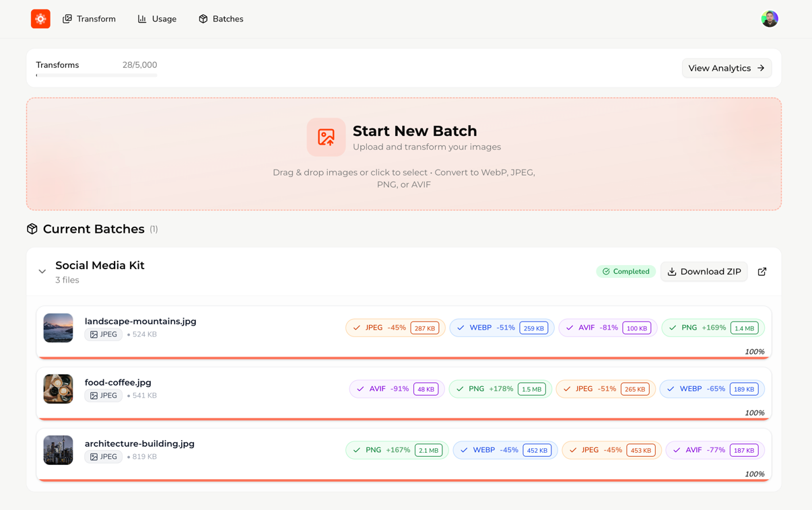This screenshot has height=510, width=812.
Task: Click the Completed status badge
Action: click(625, 272)
